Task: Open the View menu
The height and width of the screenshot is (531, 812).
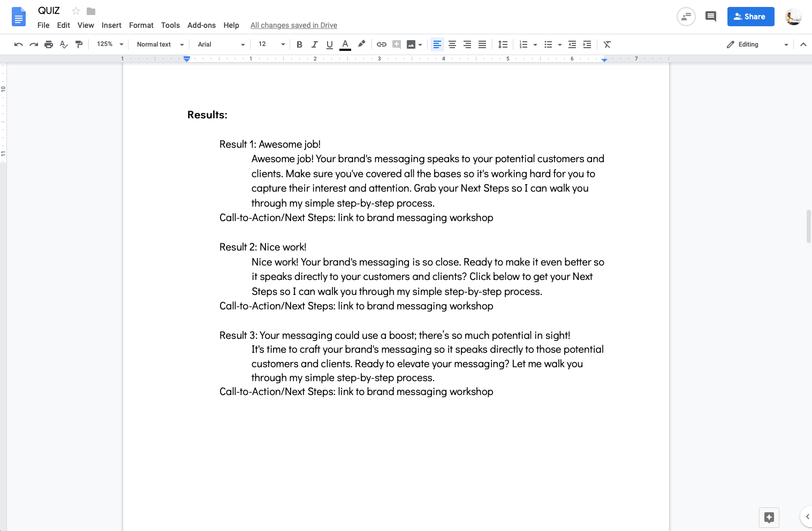Action: tap(86, 25)
